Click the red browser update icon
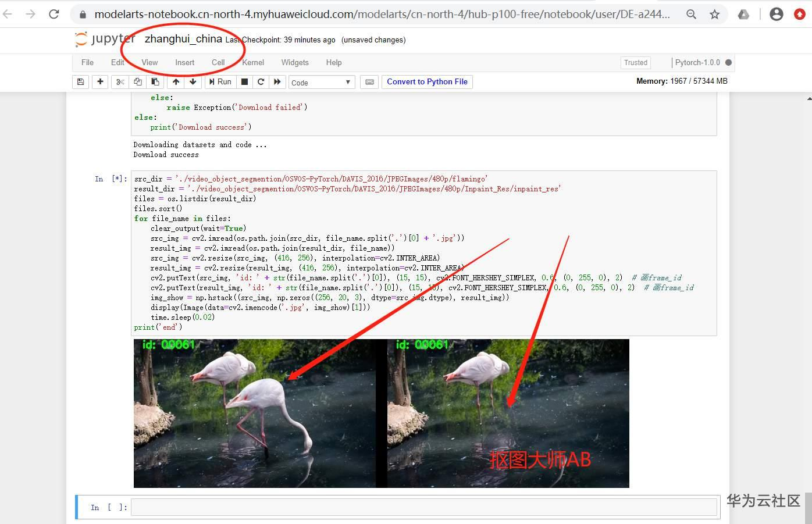The image size is (812, 524). coord(800,15)
